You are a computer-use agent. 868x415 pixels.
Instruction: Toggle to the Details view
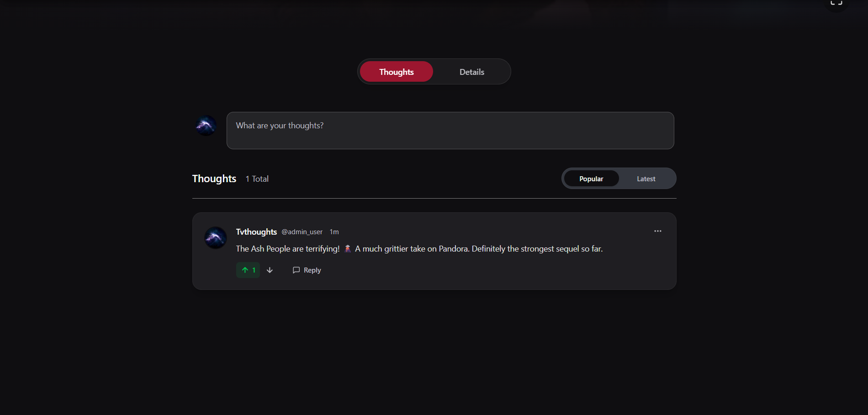(472, 72)
